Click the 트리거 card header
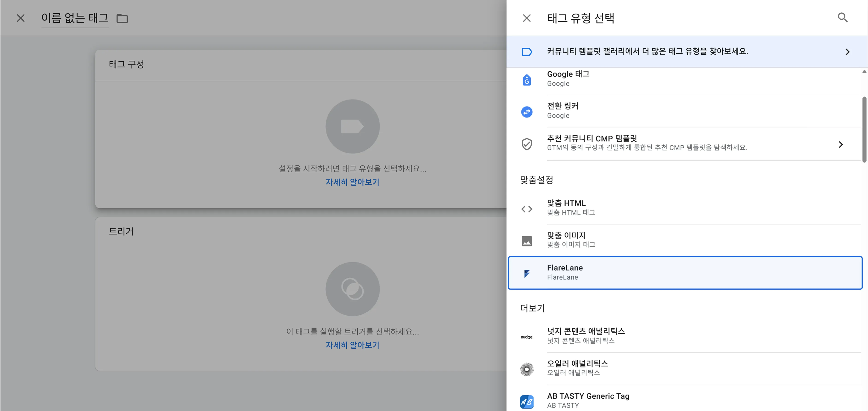868x411 pixels. [x=121, y=232]
